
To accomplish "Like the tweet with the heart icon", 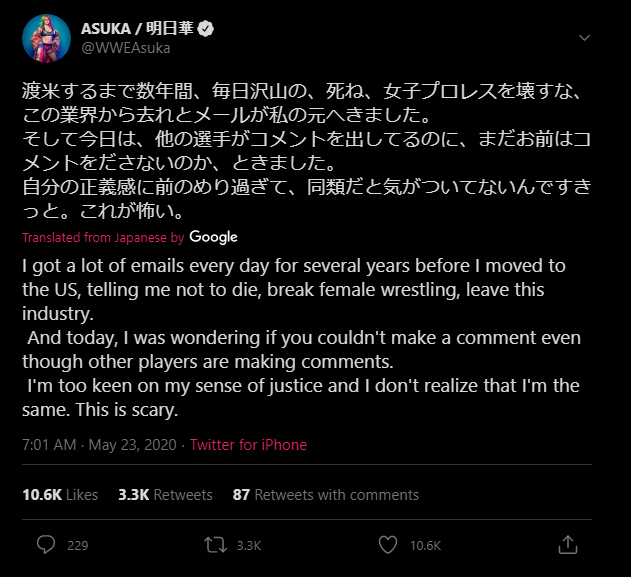I will [388, 545].
